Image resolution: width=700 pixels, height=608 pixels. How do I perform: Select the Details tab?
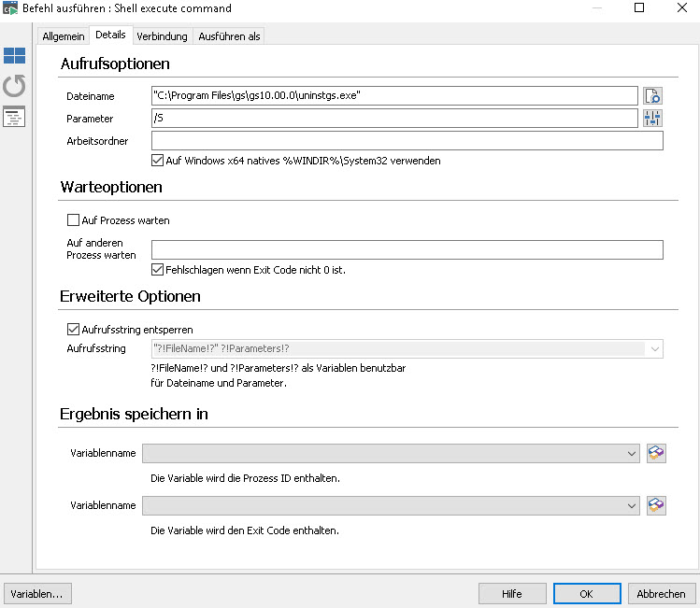[x=110, y=35]
